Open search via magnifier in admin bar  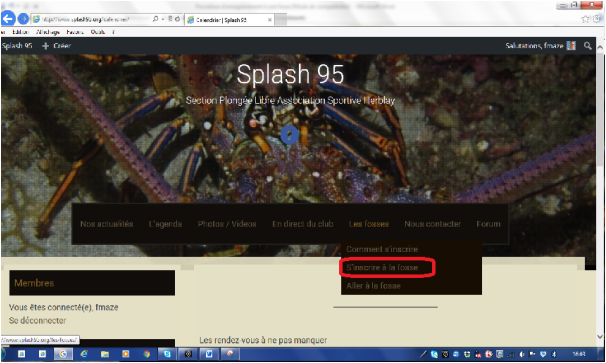pos(587,46)
